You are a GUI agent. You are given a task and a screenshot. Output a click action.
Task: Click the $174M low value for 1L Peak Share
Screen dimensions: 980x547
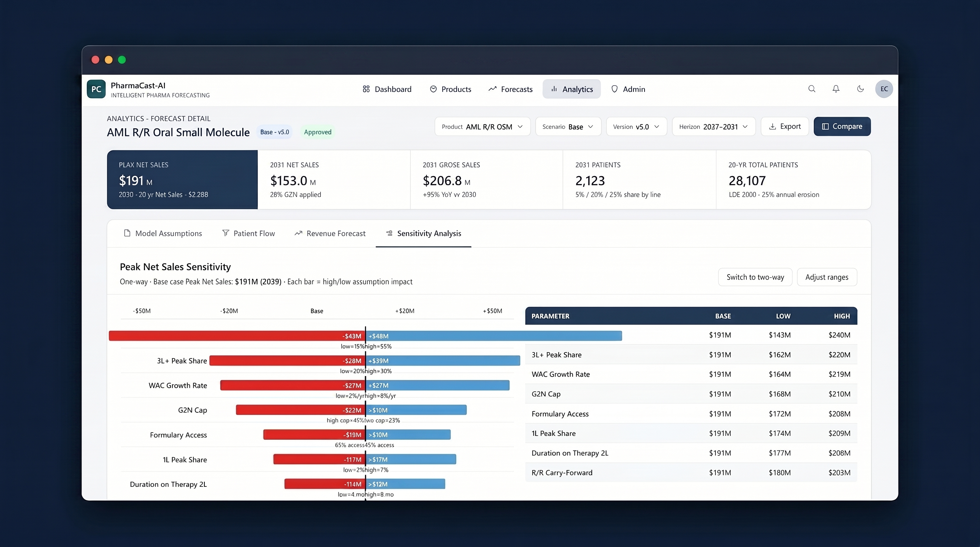(x=780, y=433)
